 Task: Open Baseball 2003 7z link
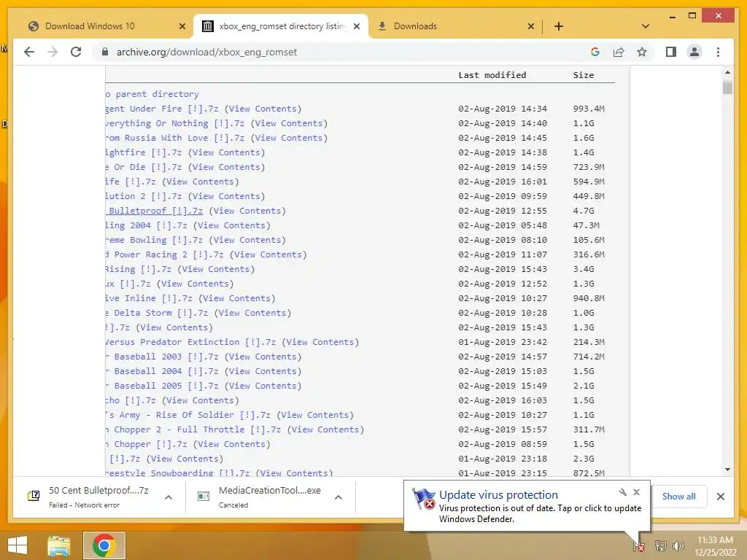click(163, 357)
